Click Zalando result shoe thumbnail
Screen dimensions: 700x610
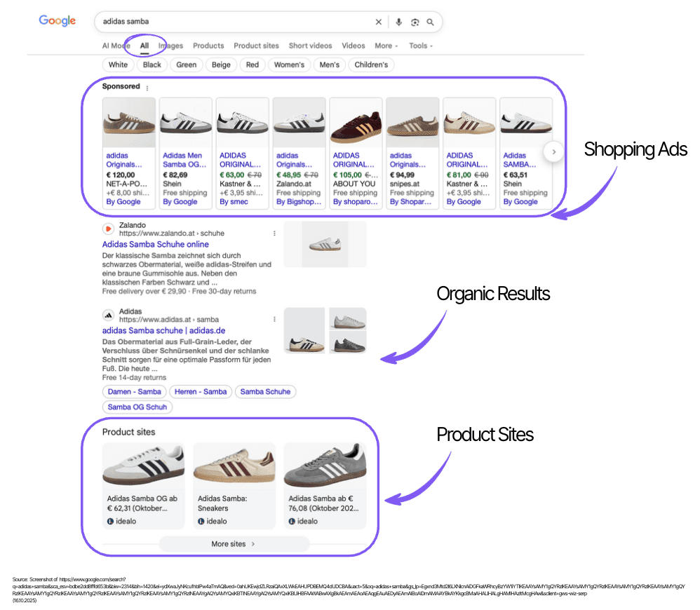(x=325, y=244)
